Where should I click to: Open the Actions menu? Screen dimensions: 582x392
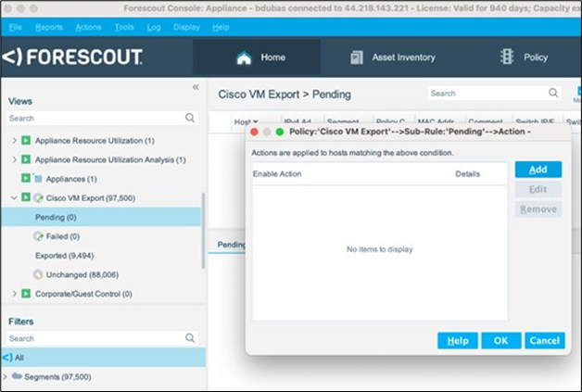pos(88,27)
